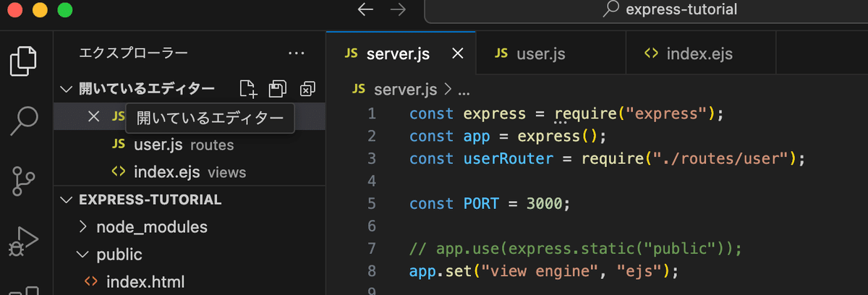The image size is (868, 295).
Task: Click the commented app.use line
Action: click(x=576, y=248)
